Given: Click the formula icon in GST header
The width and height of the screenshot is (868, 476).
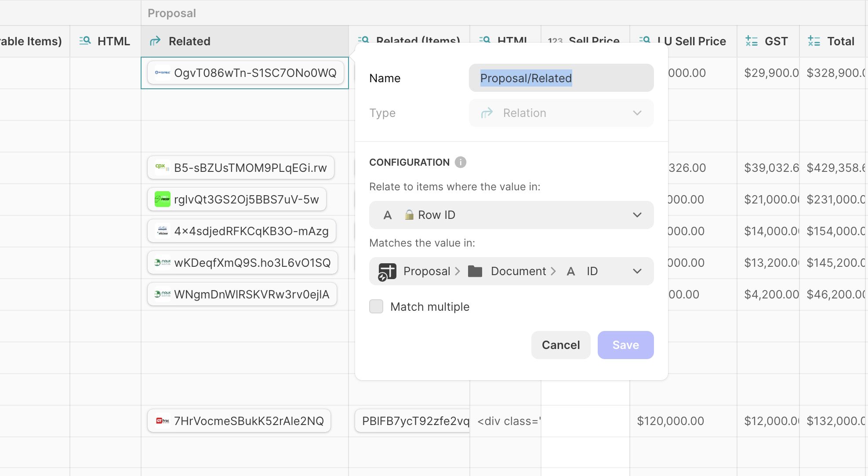Looking at the screenshot, I should pos(751,41).
